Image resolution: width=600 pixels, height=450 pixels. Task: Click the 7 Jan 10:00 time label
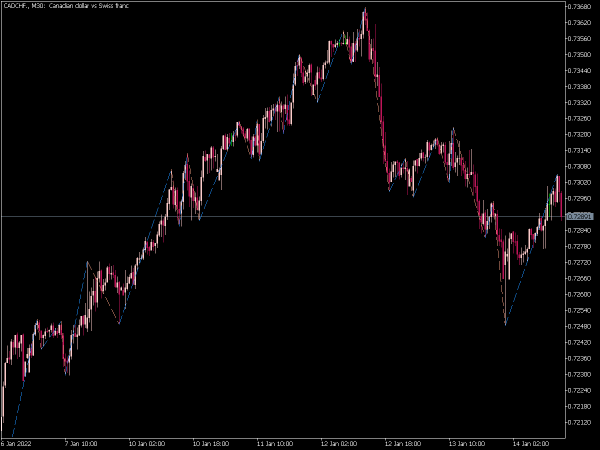81,444
